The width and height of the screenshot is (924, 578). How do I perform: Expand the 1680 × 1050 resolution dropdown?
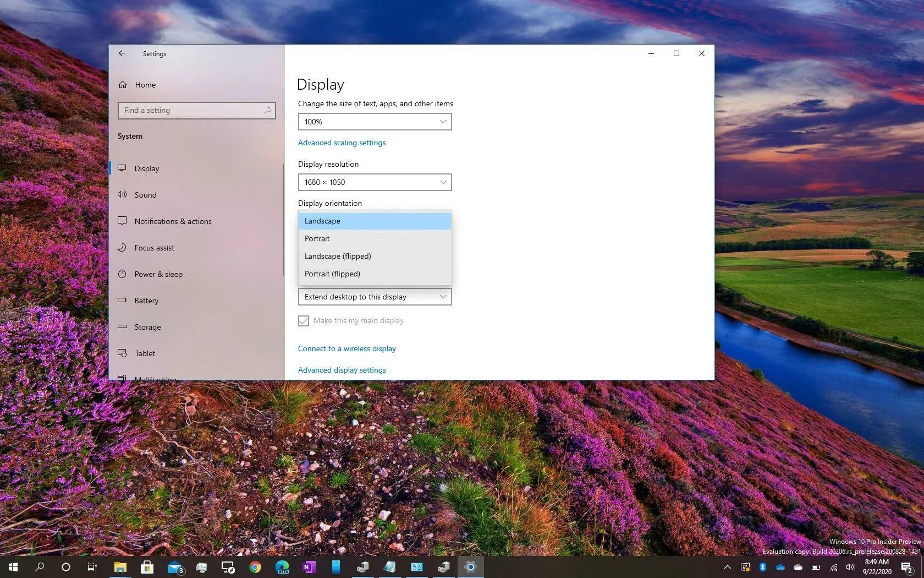pyautogui.click(x=375, y=182)
